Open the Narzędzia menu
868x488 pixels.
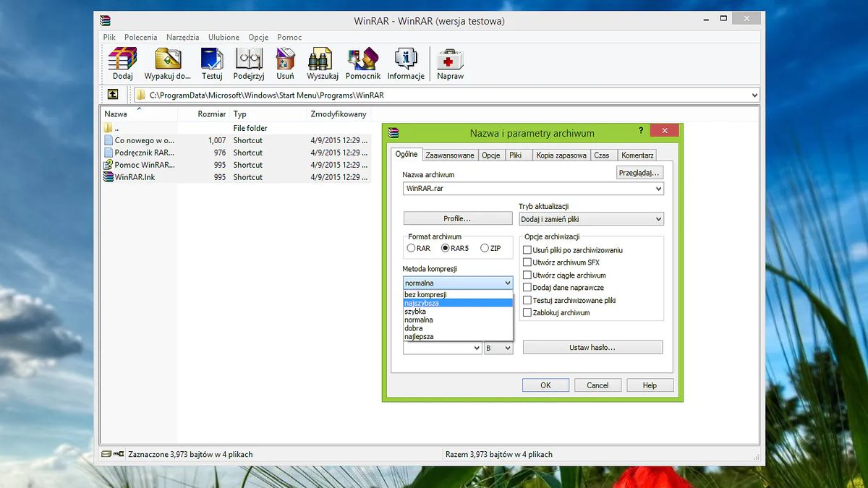pyautogui.click(x=182, y=37)
